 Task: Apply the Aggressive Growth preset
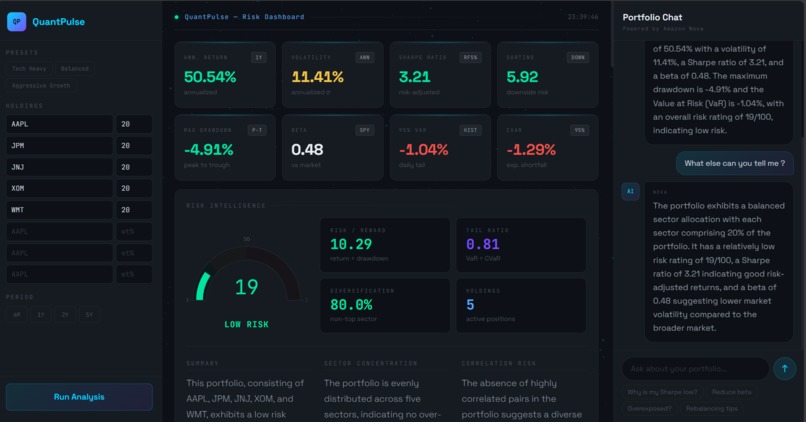tap(41, 85)
